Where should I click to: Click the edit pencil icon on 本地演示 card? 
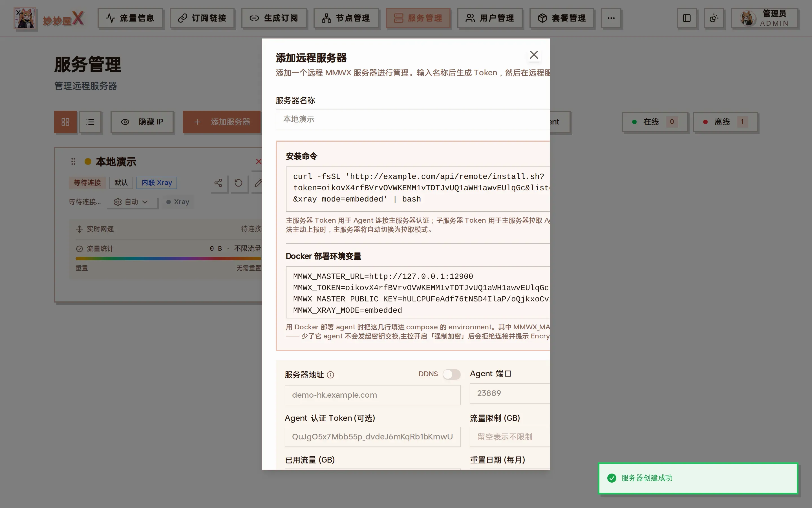point(257,183)
